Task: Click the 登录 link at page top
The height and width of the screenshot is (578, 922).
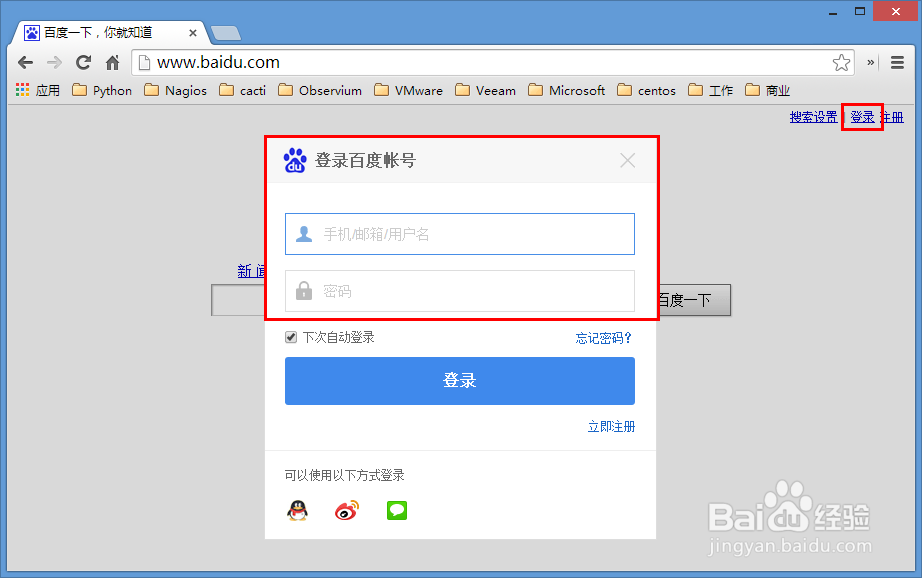Action: click(x=862, y=117)
